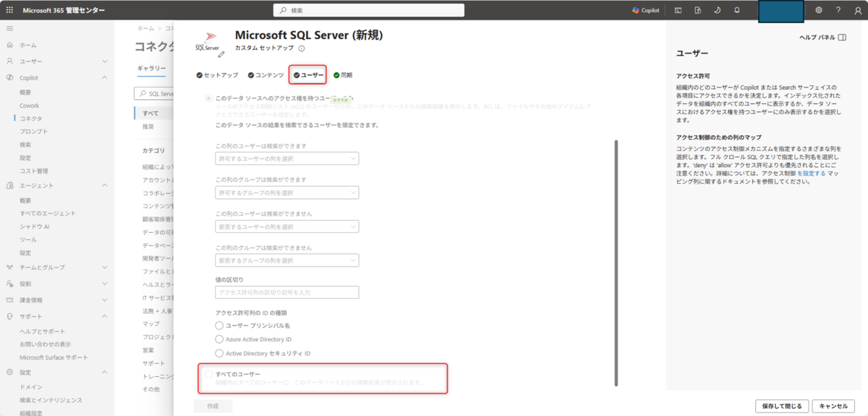
Task: Click the チームとグループ icon in sidebar
Action: tap(9, 267)
